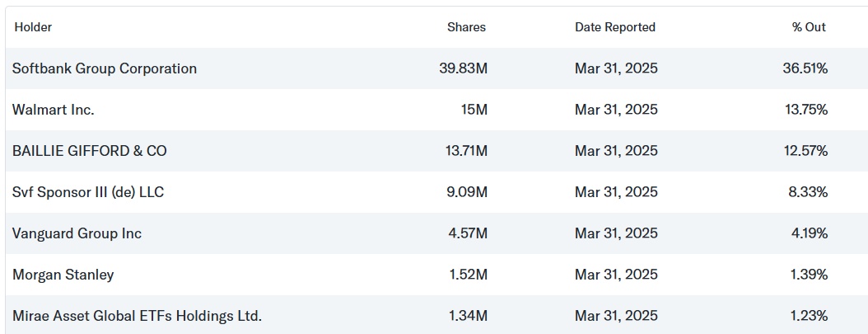
Task: Click the Softbank Group Corporation holder name
Action: (x=105, y=68)
